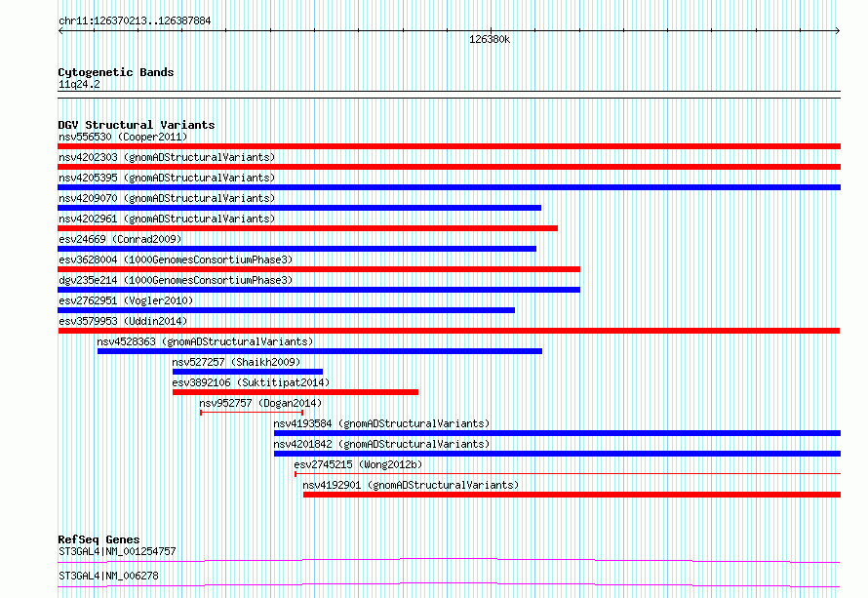Click the dgv235e214 blue variant bar
The height and width of the screenshot is (598, 868).
point(319,290)
